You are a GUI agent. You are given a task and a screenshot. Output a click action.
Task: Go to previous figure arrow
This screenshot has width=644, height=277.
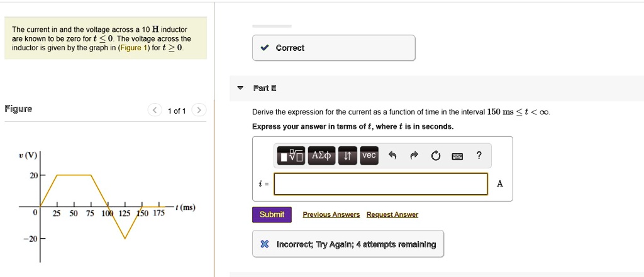click(154, 111)
